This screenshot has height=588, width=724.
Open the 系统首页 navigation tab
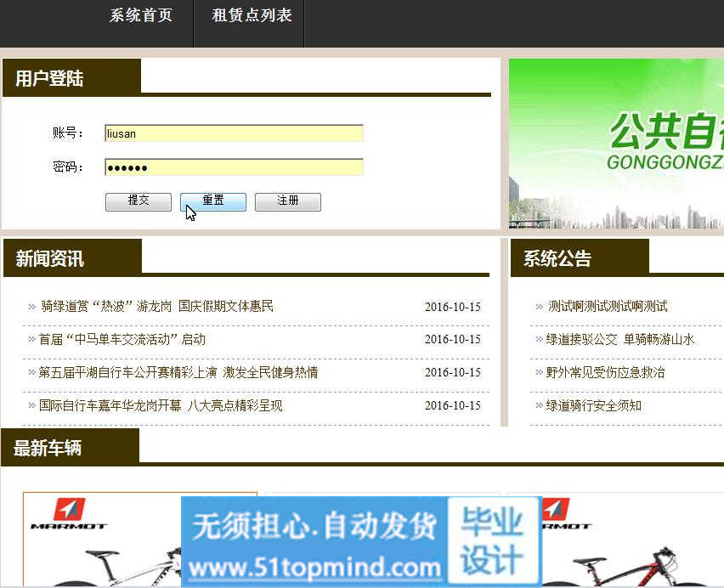pyautogui.click(x=141, y=15)
